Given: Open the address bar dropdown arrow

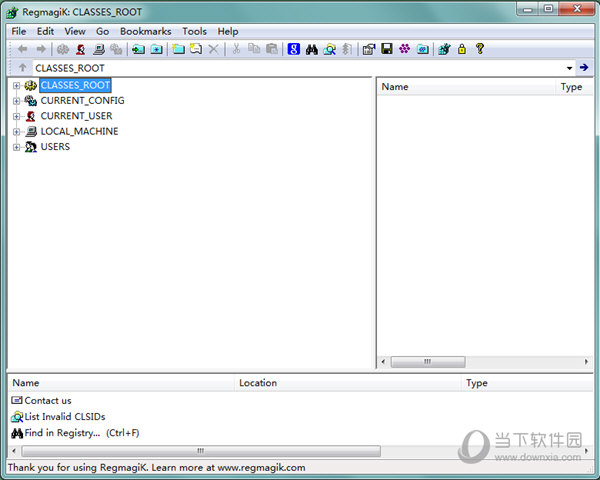Looking at the screenshot, I should 569,68.
